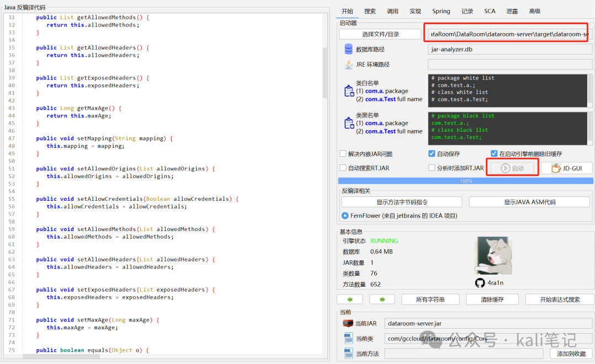The image size is (596, 364).
Task: Uncheck the auto save checkbox
Action: coord(432,153)
